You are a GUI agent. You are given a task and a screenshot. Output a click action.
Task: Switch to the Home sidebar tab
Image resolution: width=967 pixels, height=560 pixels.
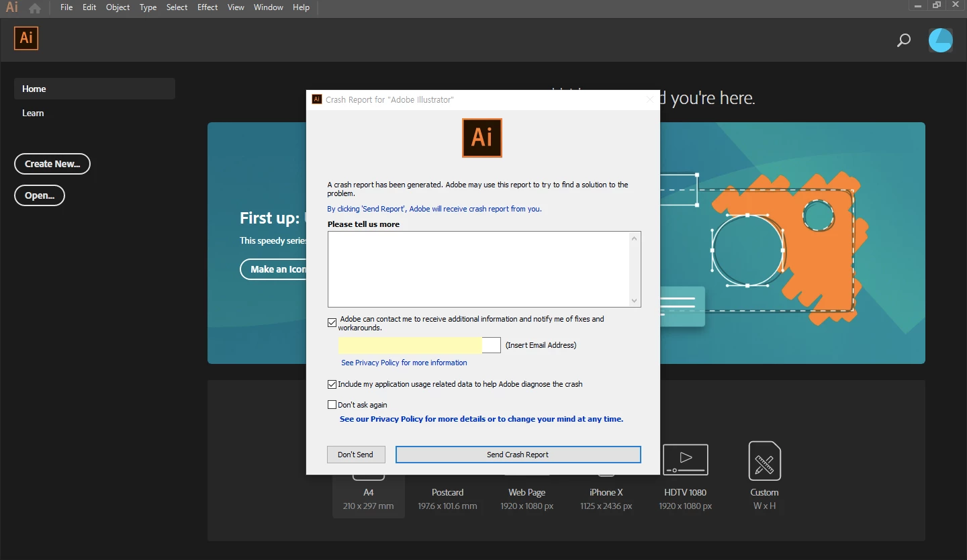click(95, 89)
